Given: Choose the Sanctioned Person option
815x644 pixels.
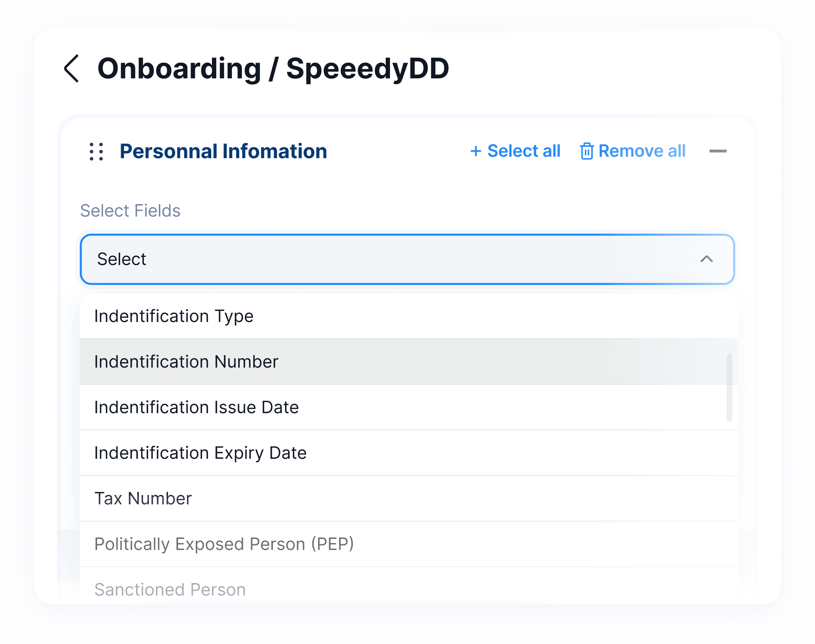Looking at the screenshot, I should tap(170, 590).
